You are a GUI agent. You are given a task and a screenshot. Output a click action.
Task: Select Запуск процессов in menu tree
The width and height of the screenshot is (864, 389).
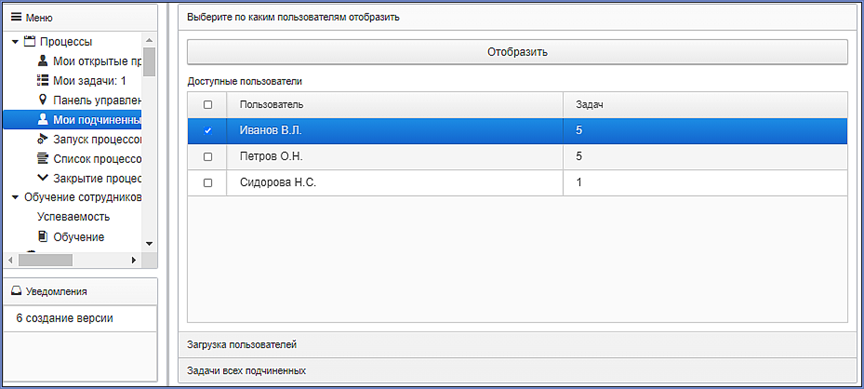(x=98, y=139)
